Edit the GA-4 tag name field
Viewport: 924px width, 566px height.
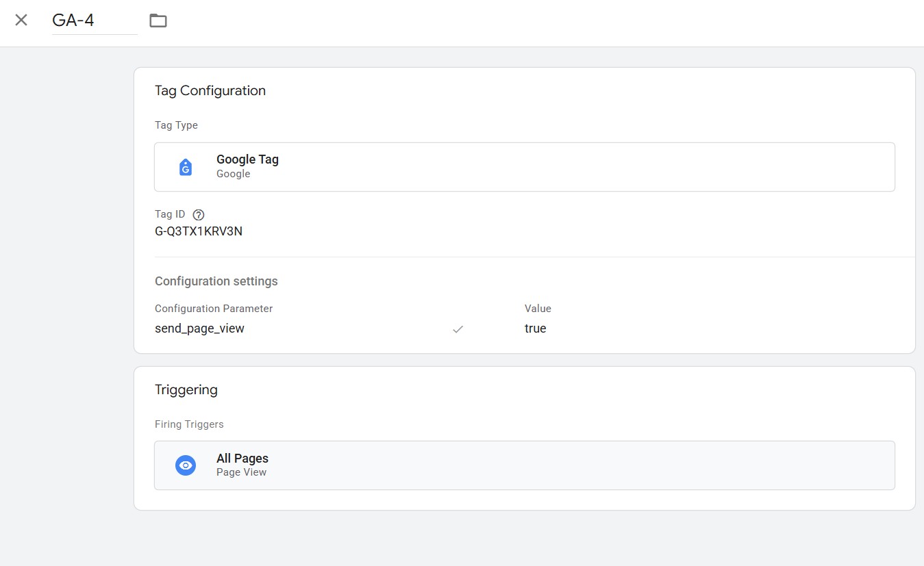pyautogui.click(x=95, y=21)
